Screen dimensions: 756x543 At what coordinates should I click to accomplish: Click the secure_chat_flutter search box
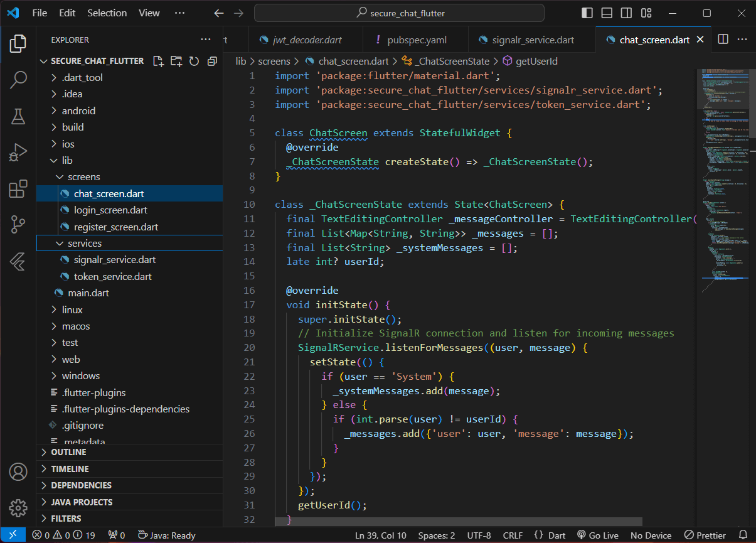pyautogui.click(x=399, y=13)
